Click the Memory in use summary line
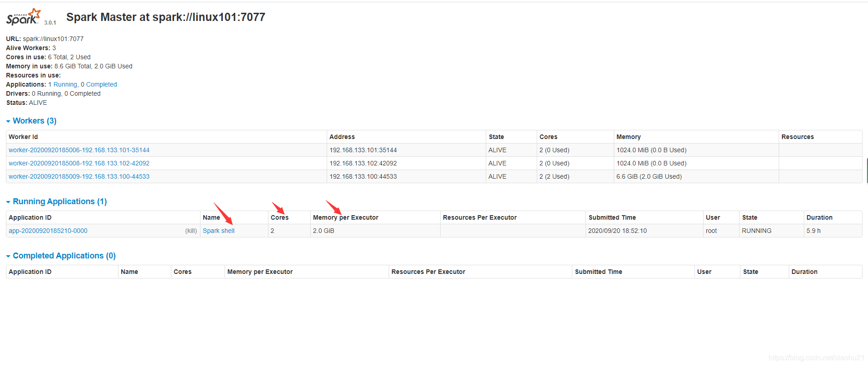868x366 pixels. click(69, 66)
